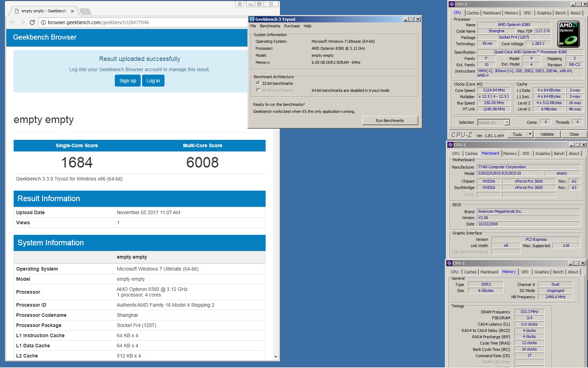This screenshot has width=588, height=368.
Task: Open Purchase menu in Geekbench 3
Action: pos(292,26)
